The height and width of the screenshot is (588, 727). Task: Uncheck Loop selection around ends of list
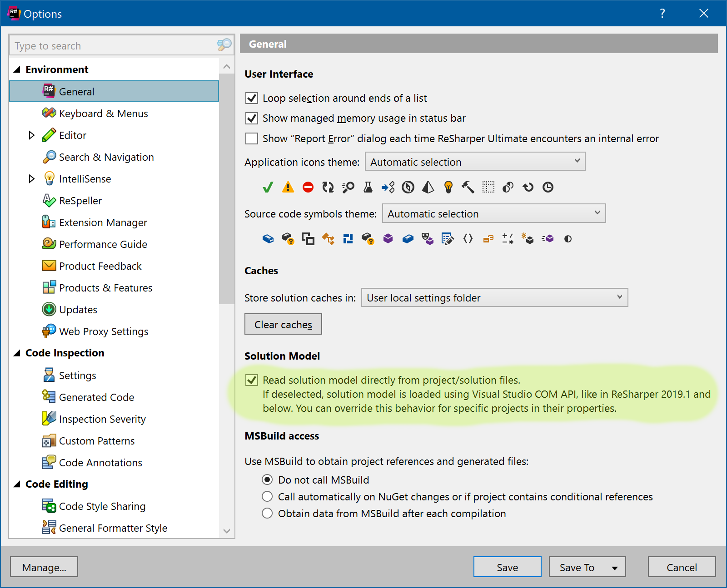click(252, 98)
